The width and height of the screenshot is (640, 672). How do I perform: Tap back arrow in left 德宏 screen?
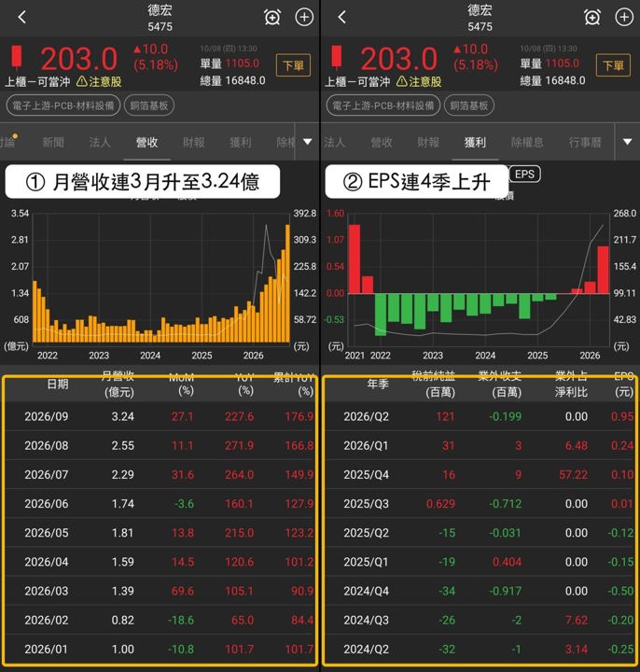click(22, 17)
